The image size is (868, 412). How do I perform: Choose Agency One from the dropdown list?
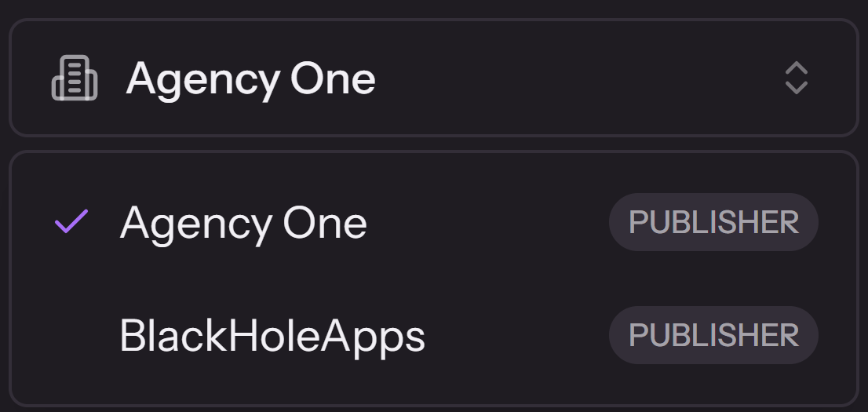[243, 223]
